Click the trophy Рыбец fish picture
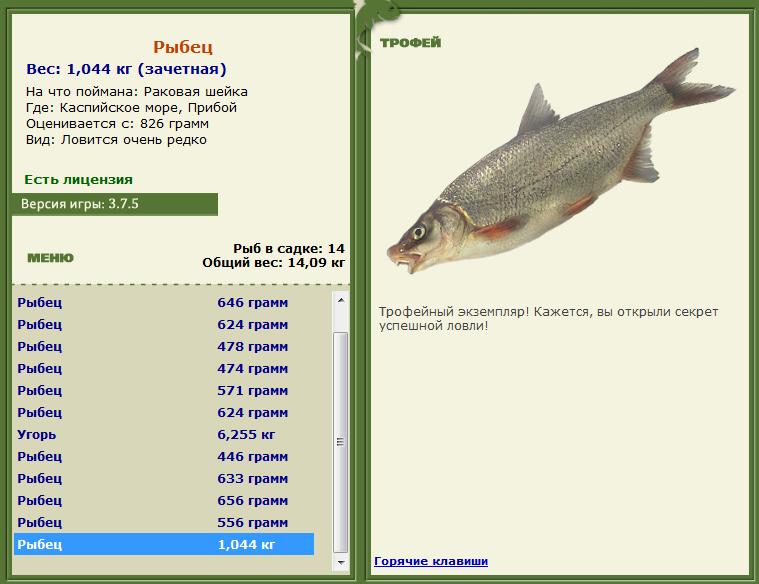 pyautogui.click(x=561, y=162)
